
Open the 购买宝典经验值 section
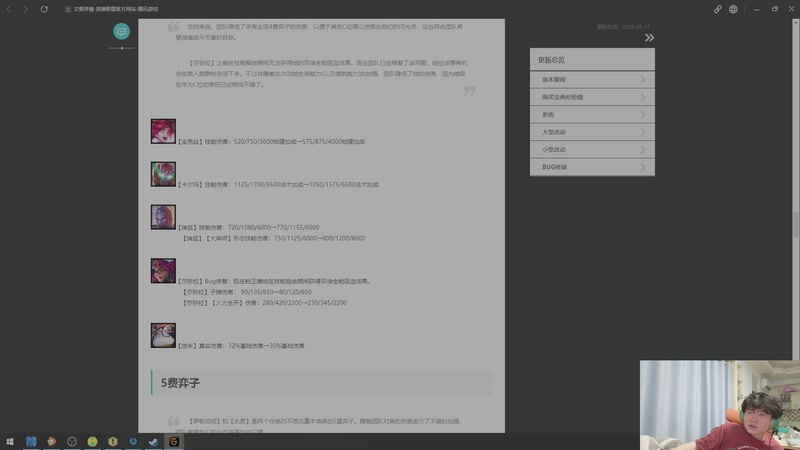(592, 97)
